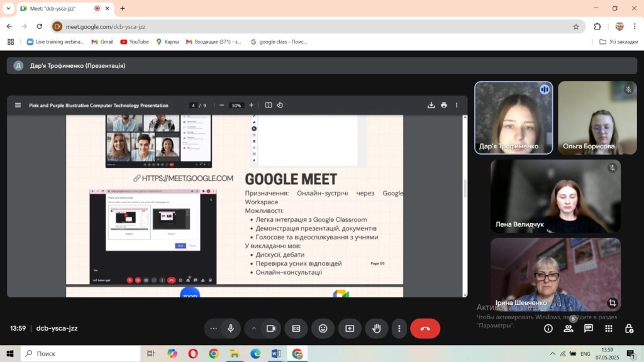The image size is (644, 362).
Task: Bookmark this page with the star
Action: tap(576, 26)
